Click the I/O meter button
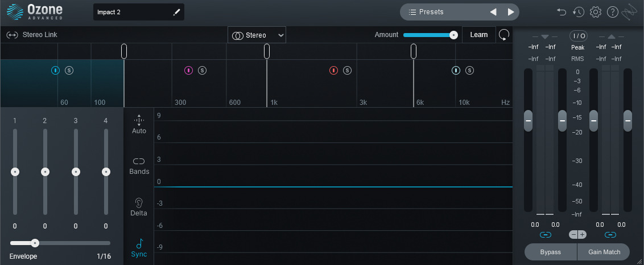The height and width of the screenshot is (265, 644). (578, 36)
